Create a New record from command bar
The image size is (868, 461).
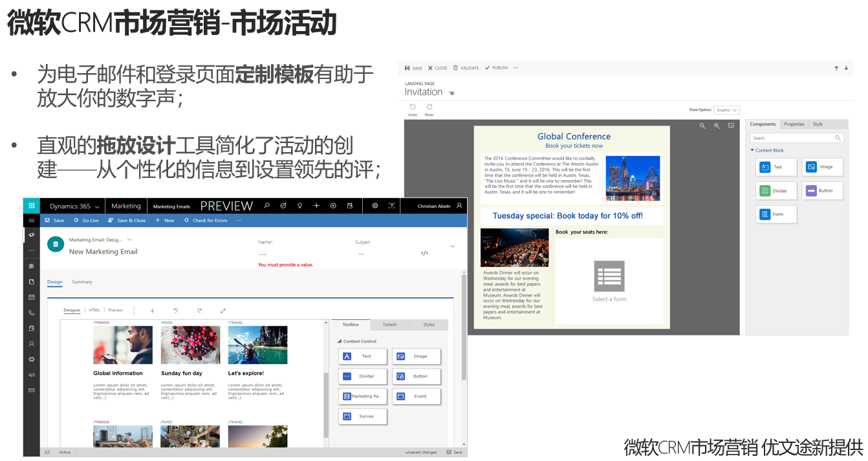(165, 221)
